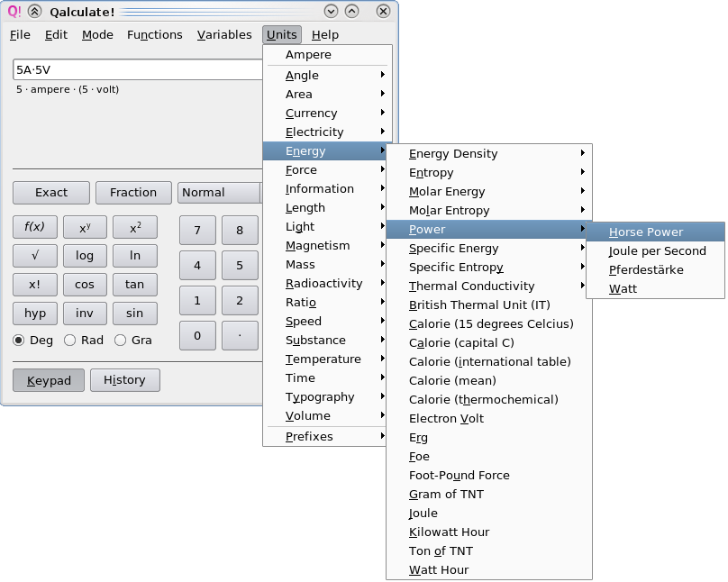Image resolution: width=728 pixels, height=582 pixels.
Task: Expand the Prefixes submenu
Action: pyautogui.click(x=324, y=437)
